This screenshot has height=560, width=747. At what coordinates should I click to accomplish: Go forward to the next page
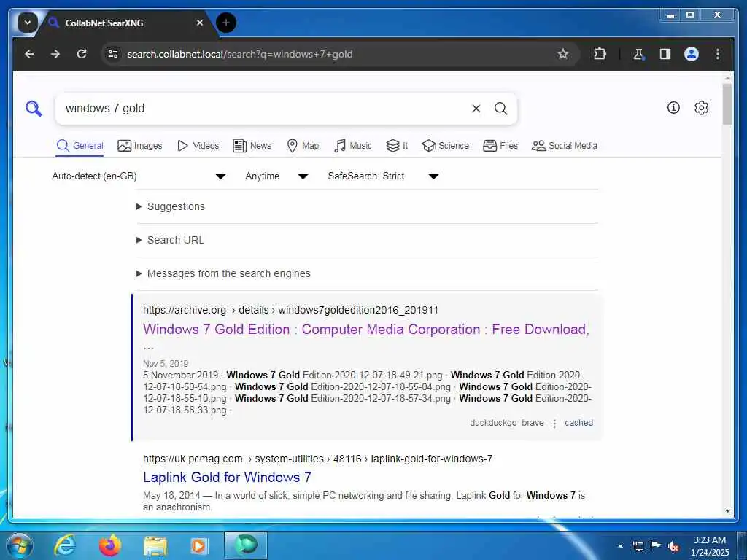point(55,54)
